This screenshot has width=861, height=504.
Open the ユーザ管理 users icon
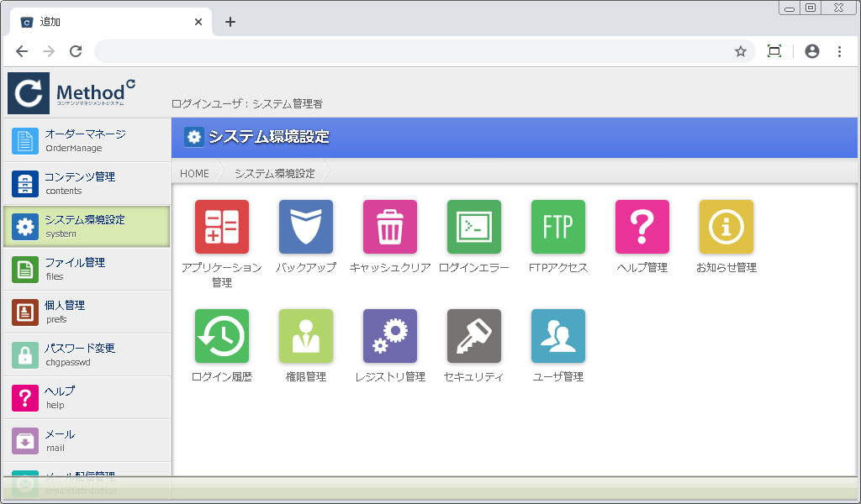point(558,336)
